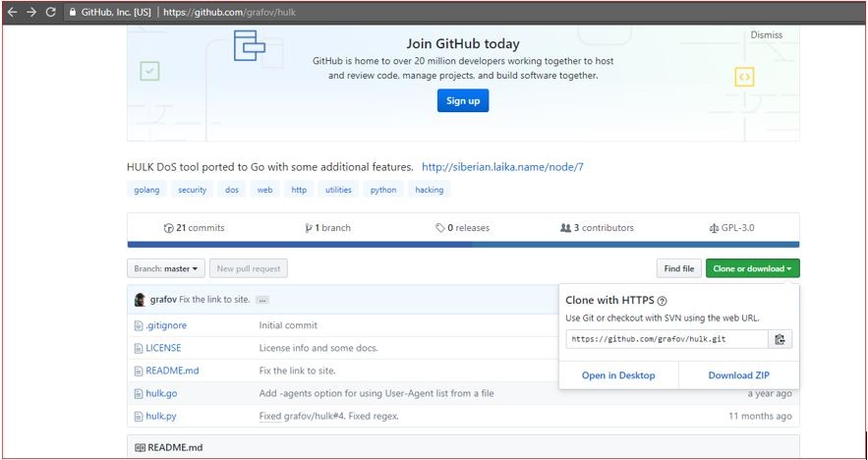Screen dimensions: 868x460
Task: Click the contributors people icon
Action: tap(566, 228)
